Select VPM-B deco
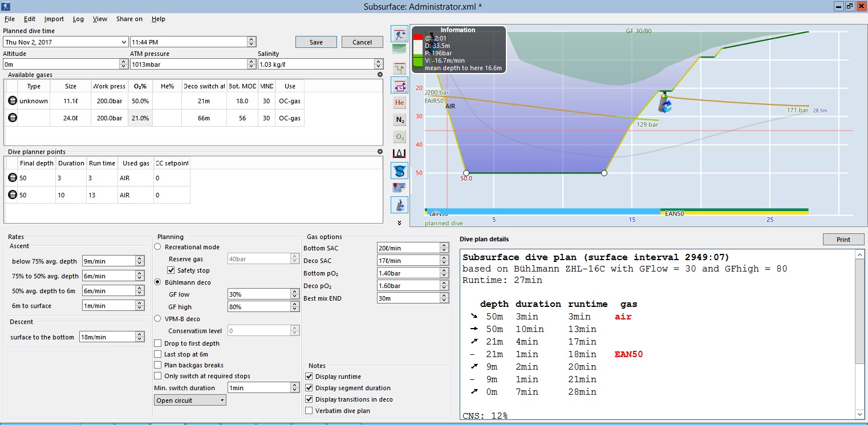Viewport: 868px width, 425px height. [x=158, y=319]
